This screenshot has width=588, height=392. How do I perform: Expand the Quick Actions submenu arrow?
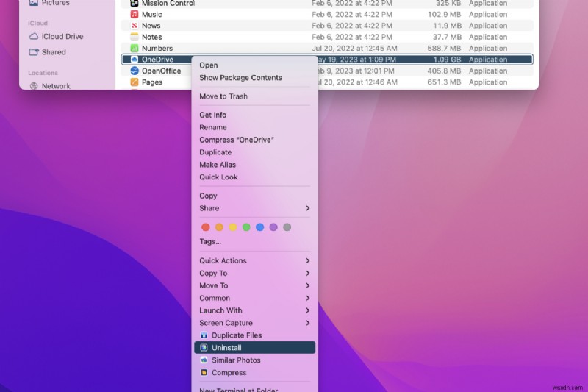[307, 260]
